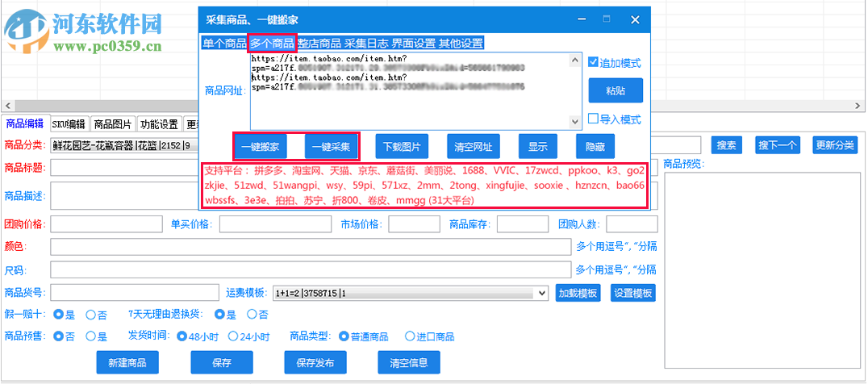
Task: Open the 其他设置 tab
Action: click(461, 43)
